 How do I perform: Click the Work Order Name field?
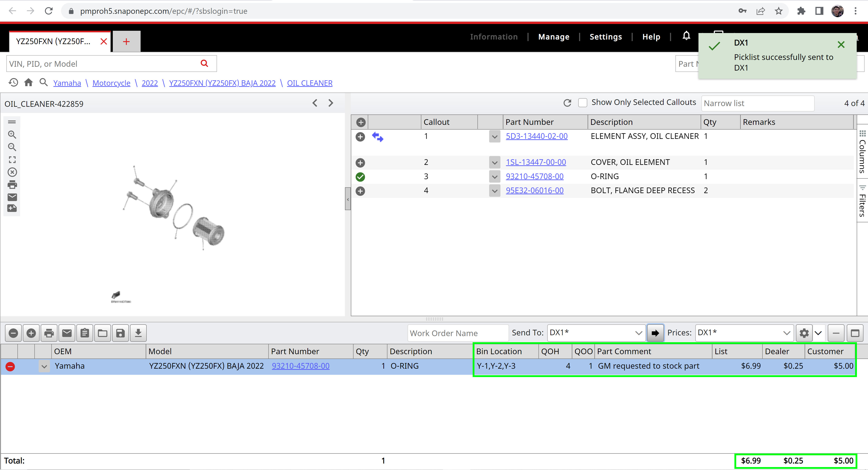(x=457, y=333)
